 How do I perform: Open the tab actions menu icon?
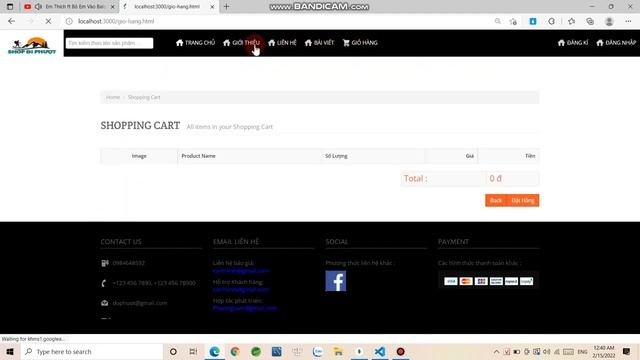(10, 7)
